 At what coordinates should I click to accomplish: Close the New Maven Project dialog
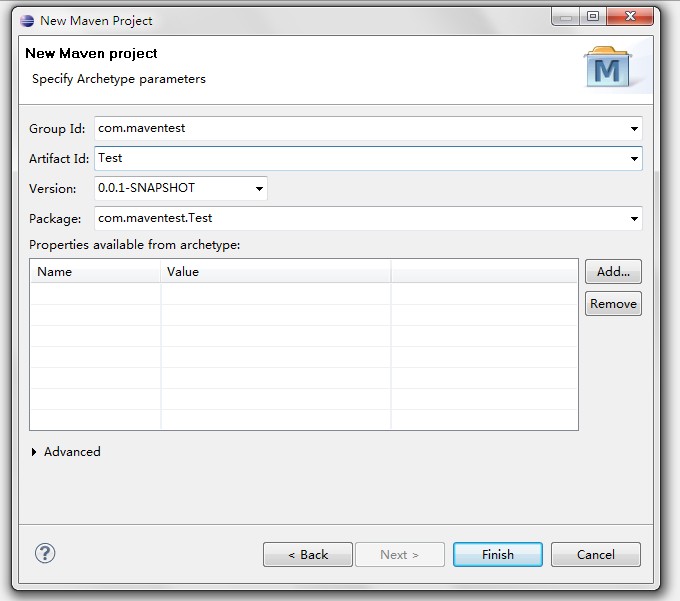(630, 16)
